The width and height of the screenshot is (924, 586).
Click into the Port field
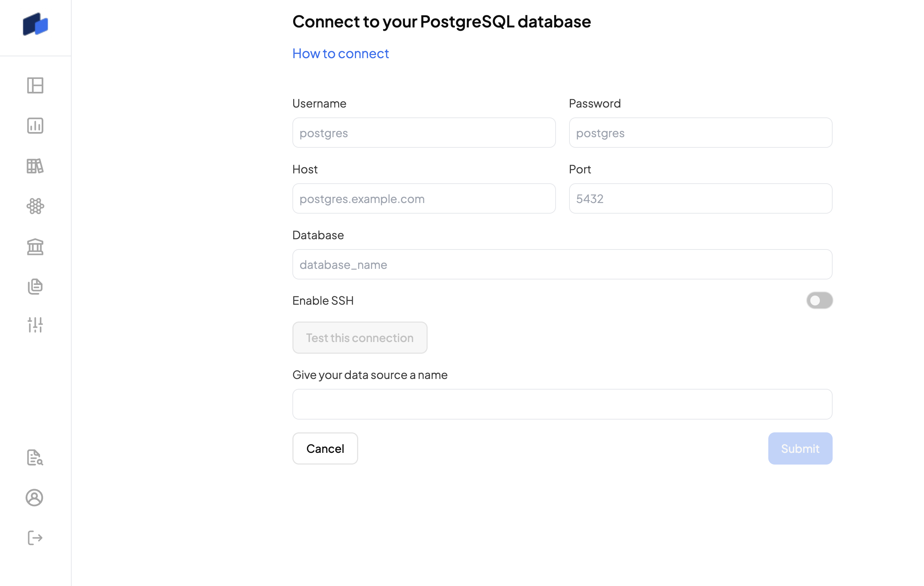[700, 199]
